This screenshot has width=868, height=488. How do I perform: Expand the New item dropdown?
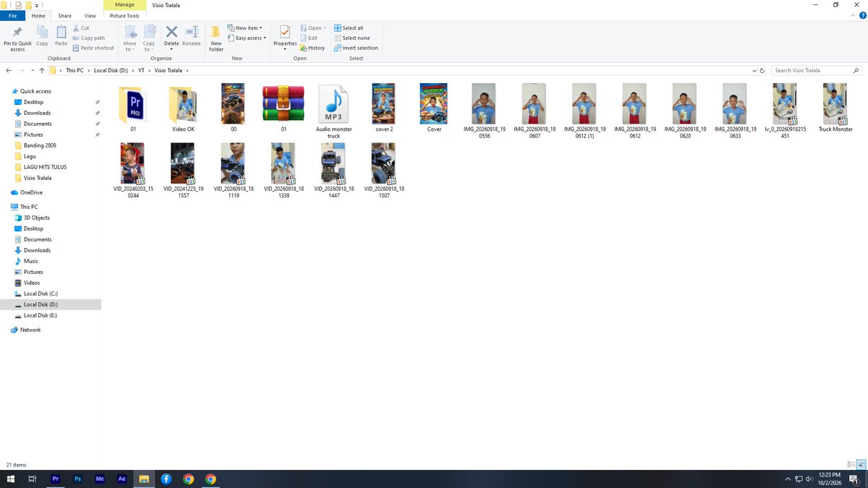tap(245, 28)
